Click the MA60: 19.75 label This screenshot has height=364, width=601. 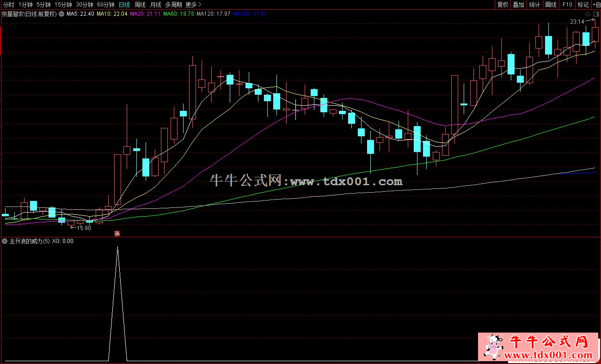[x=178, y=14]
